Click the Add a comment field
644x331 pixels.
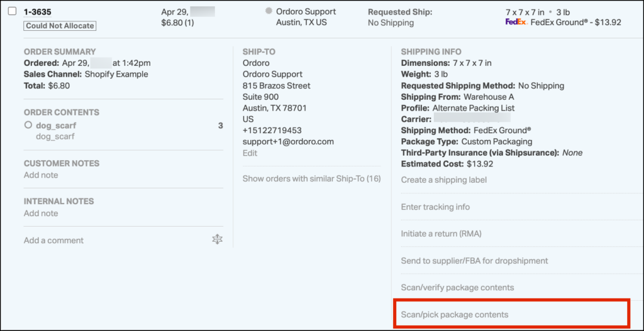pos(53,241)
